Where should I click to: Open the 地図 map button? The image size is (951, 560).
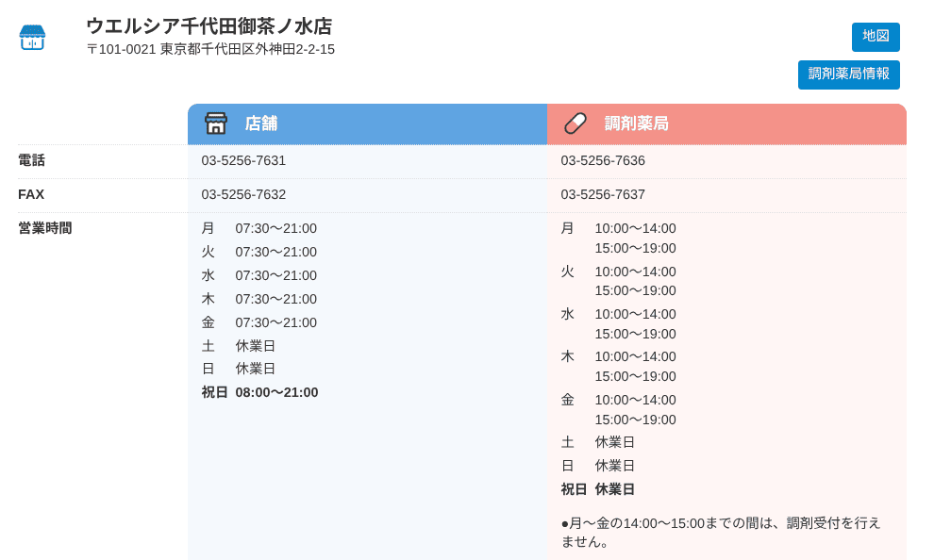pyautogui.click(x=876, y=37)
